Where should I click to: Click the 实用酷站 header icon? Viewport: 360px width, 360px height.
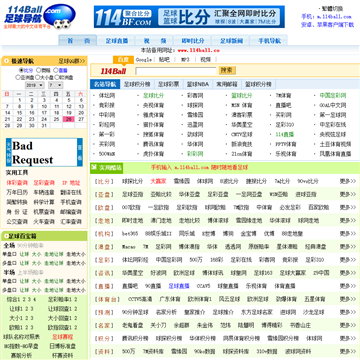pyautogui.click(x=94, y=167)
